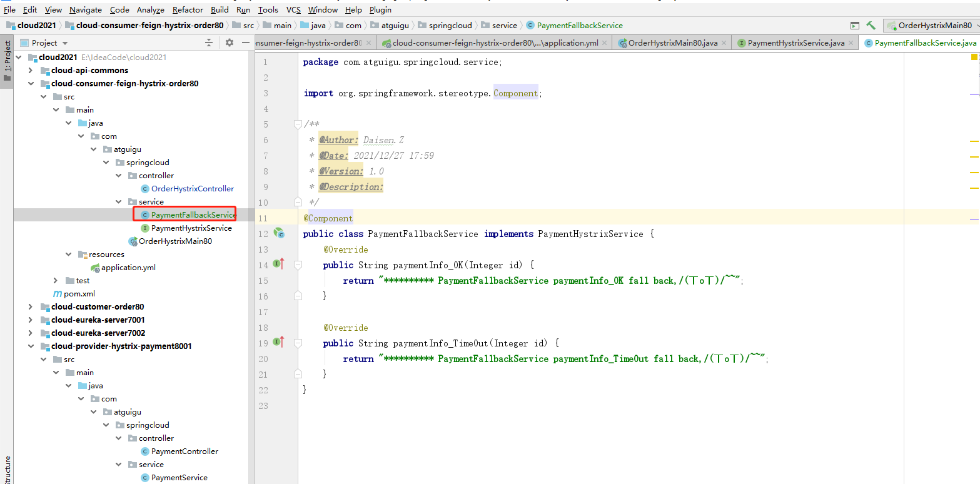
Task: Select OrderHystrixController class icon in tree
Action: (145, 188)
